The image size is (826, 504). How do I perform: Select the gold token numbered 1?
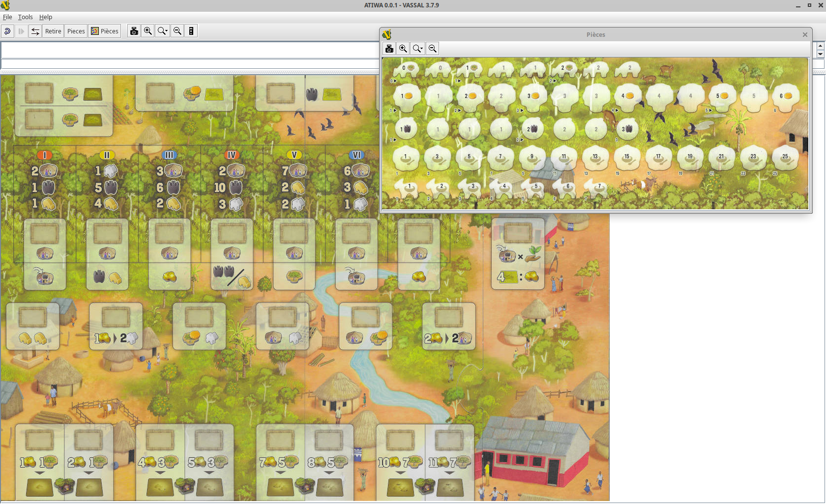pos(407,97)
